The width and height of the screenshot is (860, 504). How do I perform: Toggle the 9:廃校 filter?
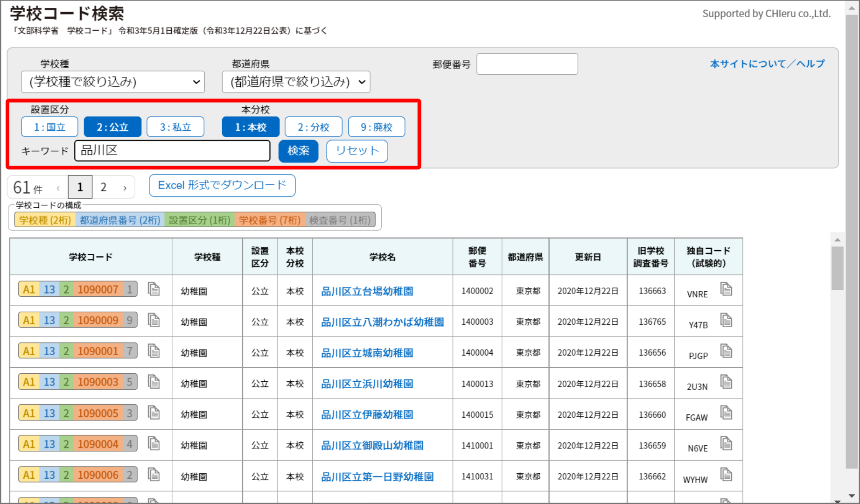[x=377, y=127]
